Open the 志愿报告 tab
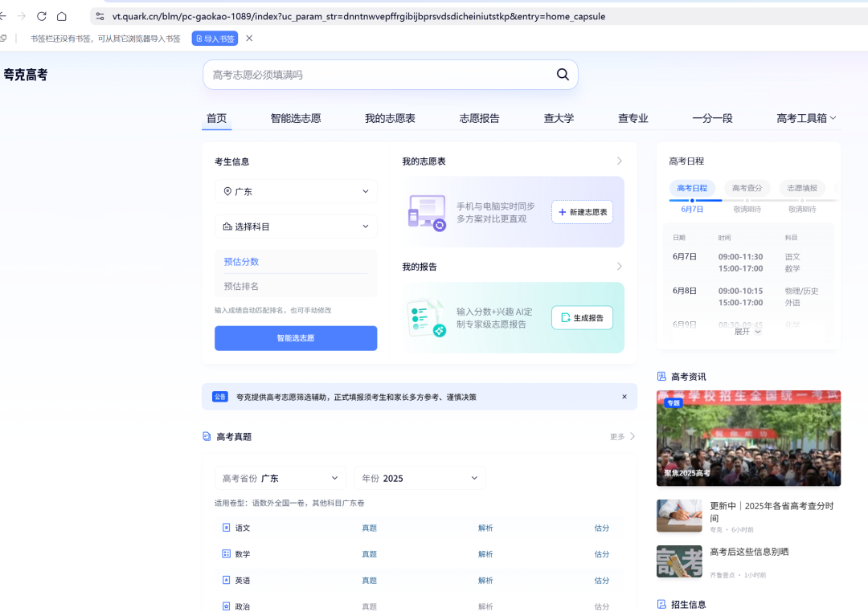 point(479,118)
